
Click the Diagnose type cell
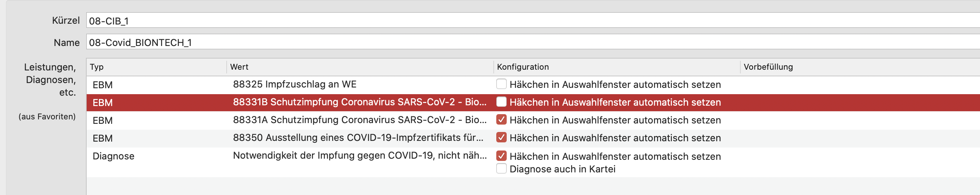coord(113,156)
